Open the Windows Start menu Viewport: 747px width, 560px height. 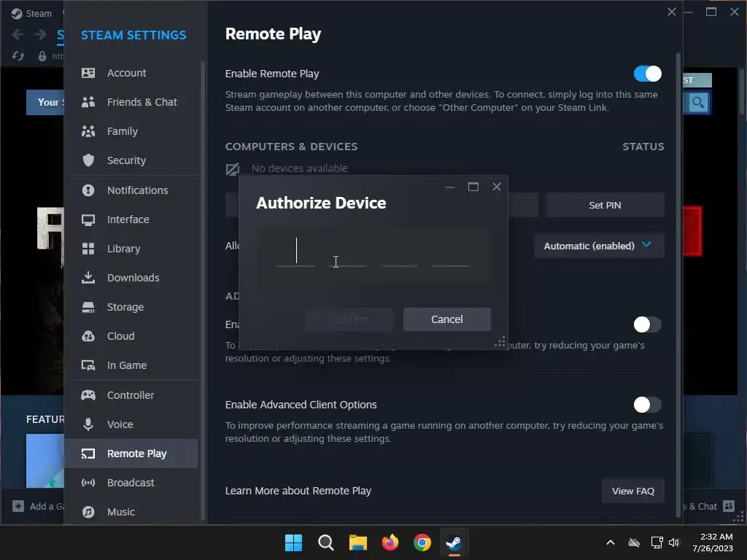pyautogui.click(x=293, y=542)
